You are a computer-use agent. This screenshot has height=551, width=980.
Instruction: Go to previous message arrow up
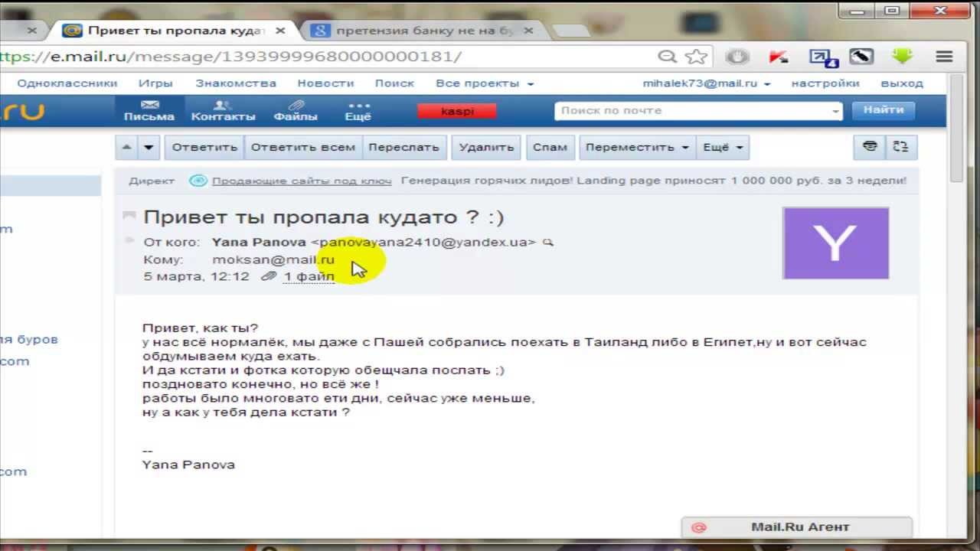point(127,147)
